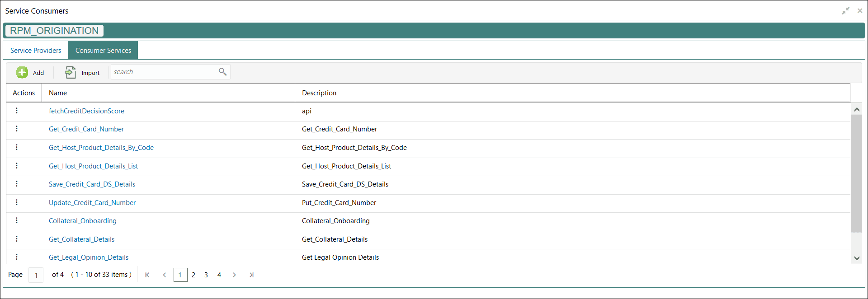This screenshot has height=299, width=868.
Task: Open actions menu for Get_Credit_Card_Number row
Action: pyautogui.click(x=17, y=129)
